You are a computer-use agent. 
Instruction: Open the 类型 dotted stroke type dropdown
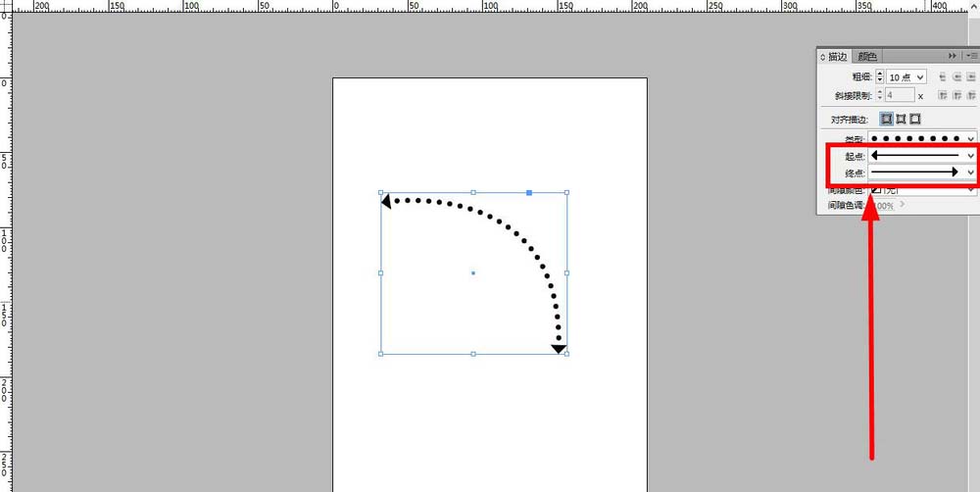922,138
